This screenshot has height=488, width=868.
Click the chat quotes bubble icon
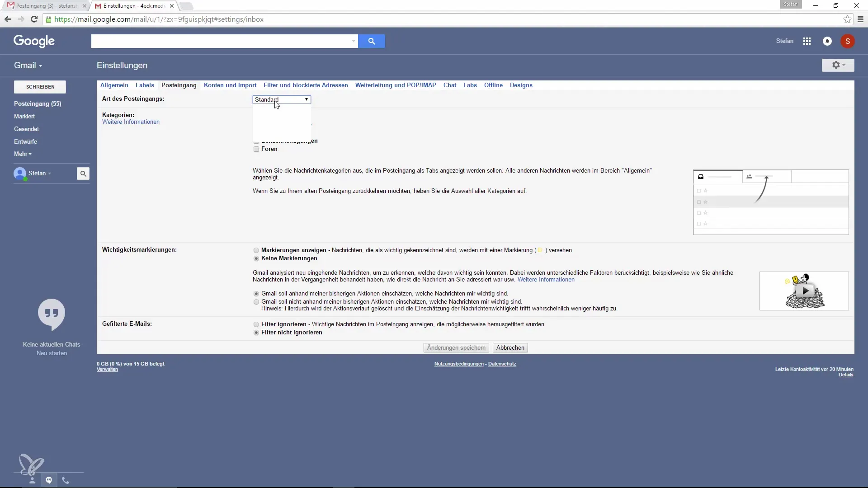click(52, 314)
